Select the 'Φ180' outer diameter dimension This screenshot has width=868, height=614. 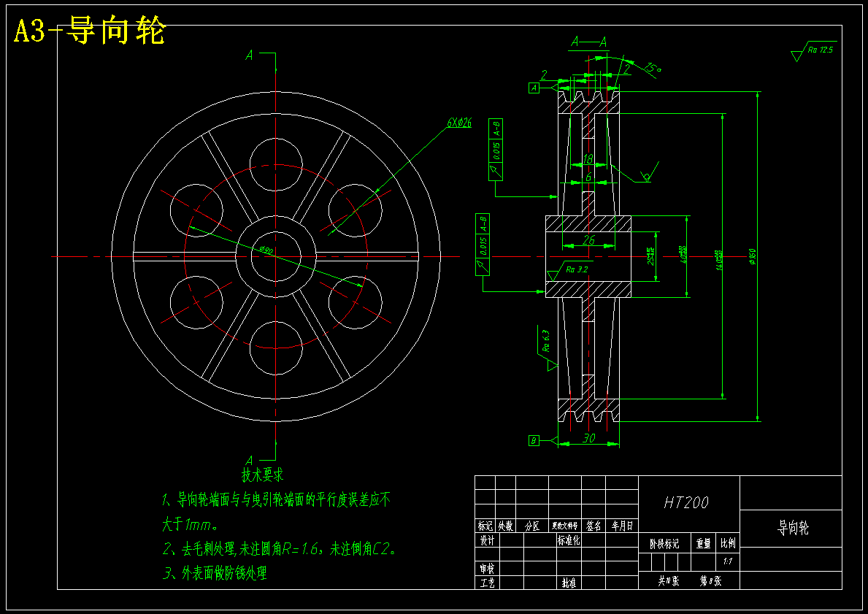pyautogui.click(x=752, y=256)
